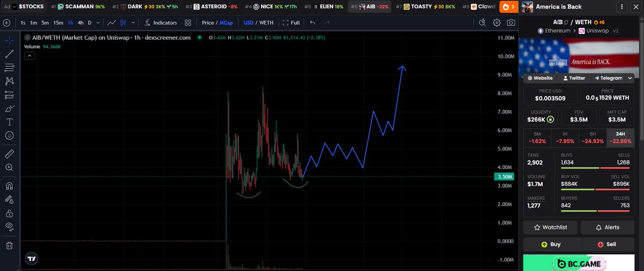Screen dimensions: 644x271
Task: Toggle hide all drawings eye icon
Action: tap(9, 227)
